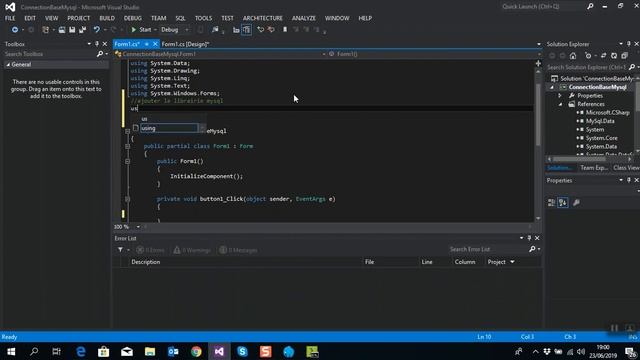Expand the Properties node in Solution Explorer
This screenshot has width=640, height=360.
coord(560,96)
